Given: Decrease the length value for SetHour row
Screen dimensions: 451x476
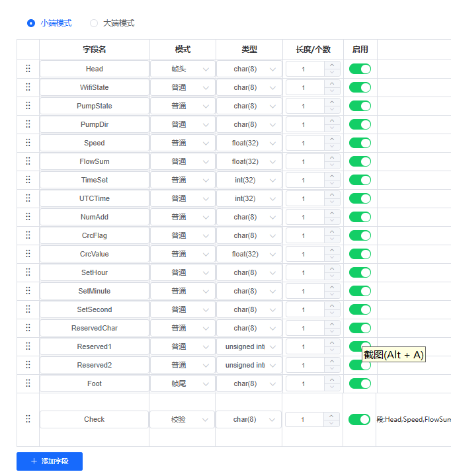Looking at the screenshot, I should [x=332, y=276].
